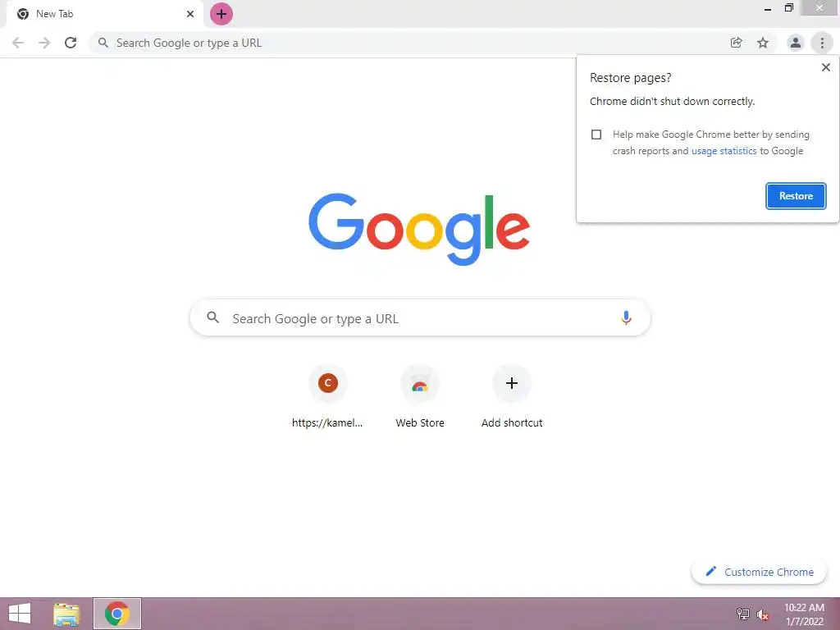Close the New Tab tab

[190, 14]
